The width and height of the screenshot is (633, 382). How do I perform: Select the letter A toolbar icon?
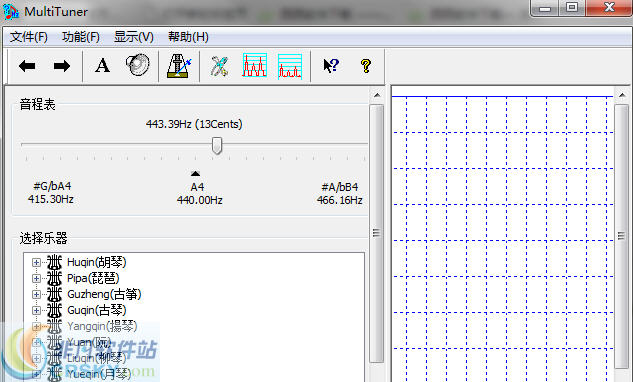[102, 65]
